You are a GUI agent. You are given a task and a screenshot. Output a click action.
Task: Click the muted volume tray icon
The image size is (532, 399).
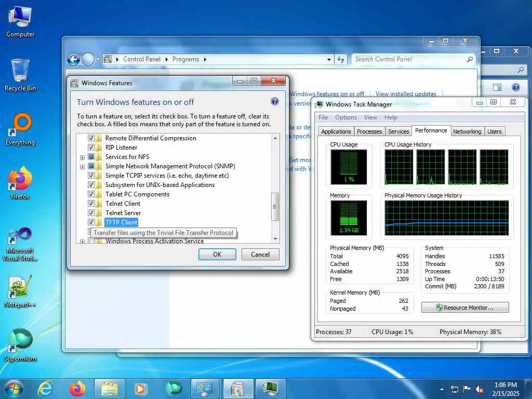tap(480, 389)
